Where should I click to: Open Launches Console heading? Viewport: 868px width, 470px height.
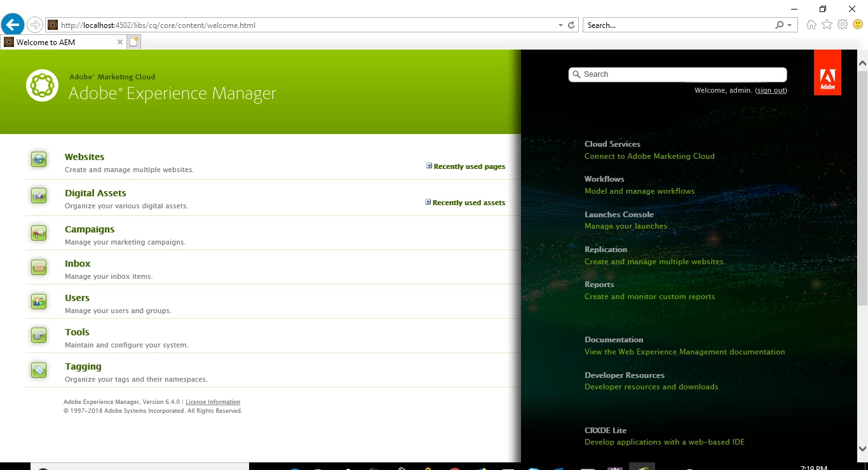(619, 215)
